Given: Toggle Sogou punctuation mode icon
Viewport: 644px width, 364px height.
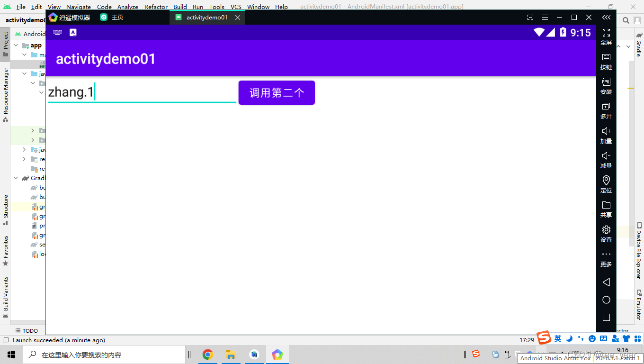Looking at the screenshot, I should (x=581, y=338).
